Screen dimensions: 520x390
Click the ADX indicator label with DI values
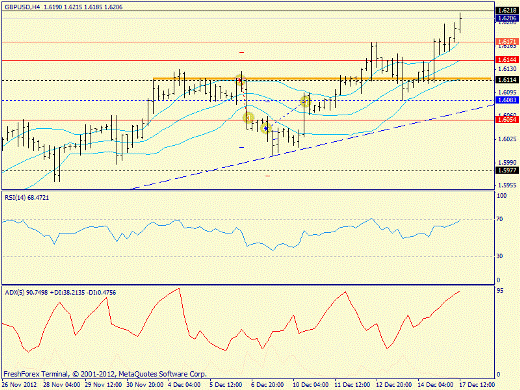60,293
